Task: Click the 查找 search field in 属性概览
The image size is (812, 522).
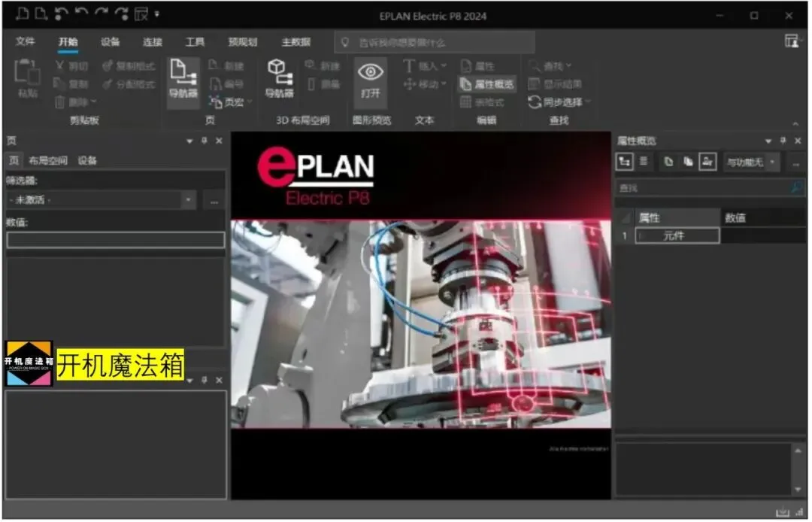Action: coord(710,188)
